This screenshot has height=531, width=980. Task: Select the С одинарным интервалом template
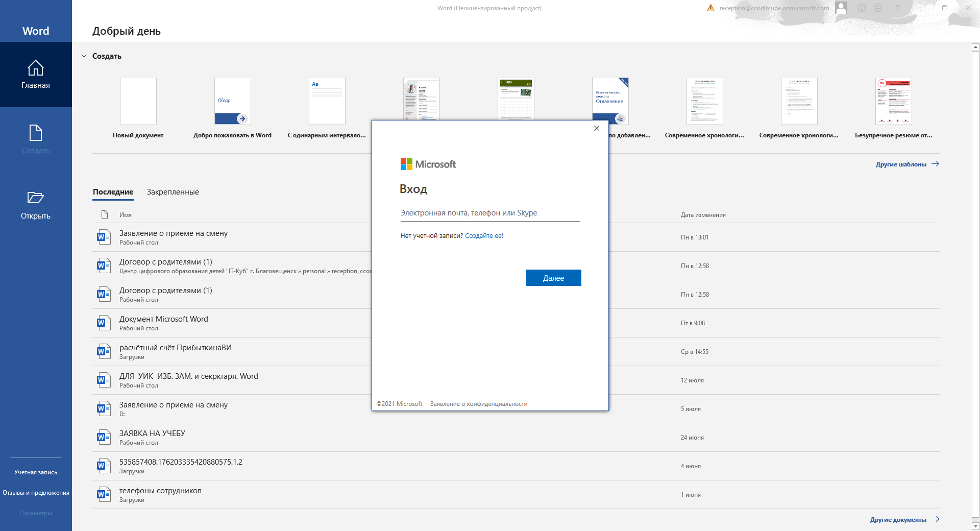(x=327, y=108)
